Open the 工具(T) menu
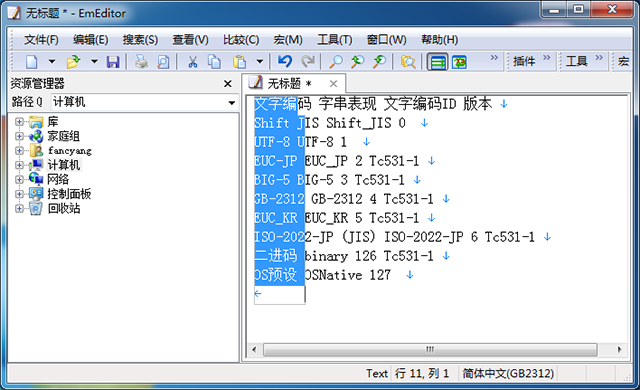The image size is (640, 390). 335,40
